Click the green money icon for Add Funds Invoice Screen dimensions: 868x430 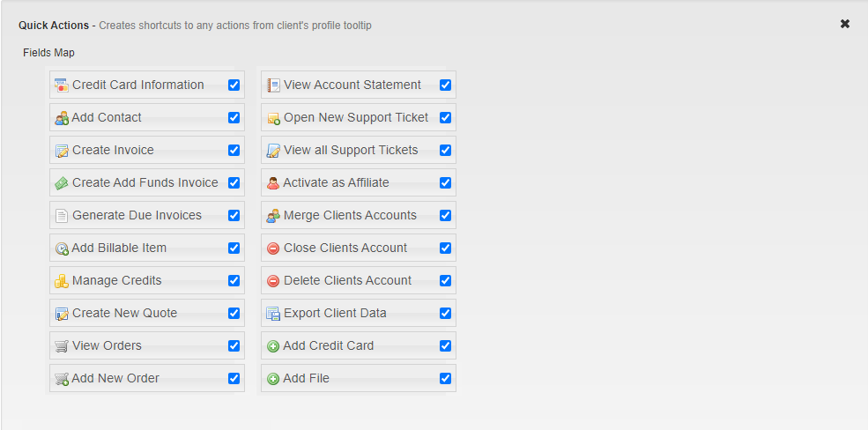(x=62, y=183)
